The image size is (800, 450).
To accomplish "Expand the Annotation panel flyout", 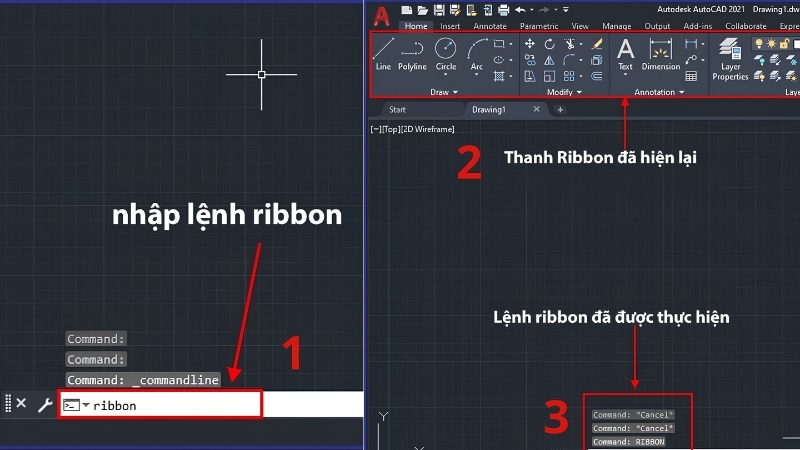I will (659, 92).
